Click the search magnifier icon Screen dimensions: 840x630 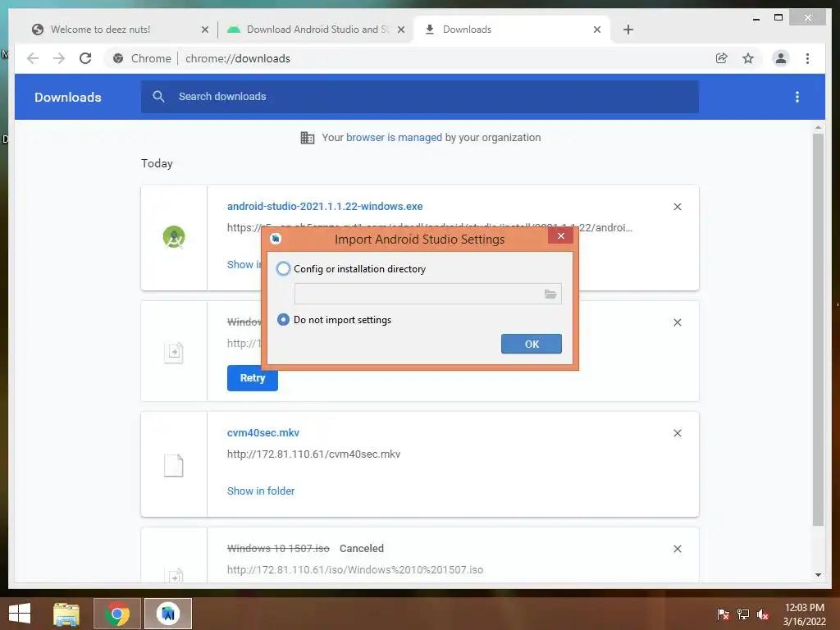tap(158, 97)
